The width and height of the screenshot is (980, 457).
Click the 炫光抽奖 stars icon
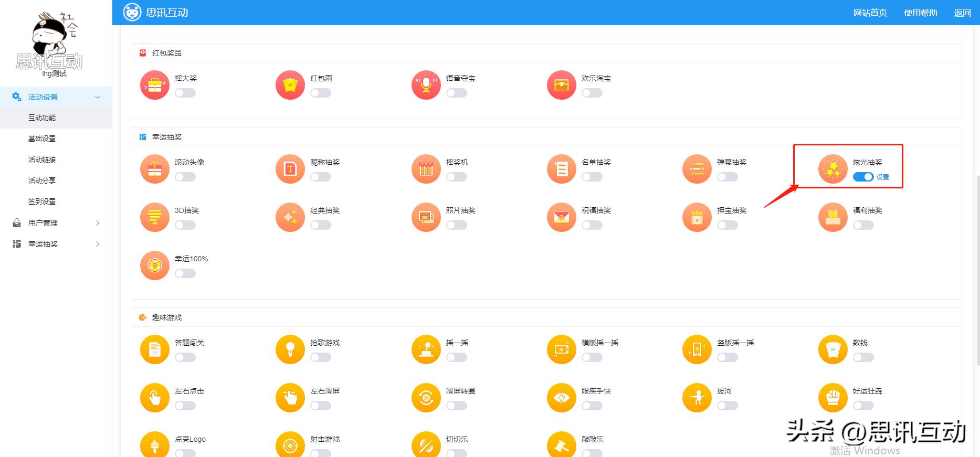[x=833, y=169]
